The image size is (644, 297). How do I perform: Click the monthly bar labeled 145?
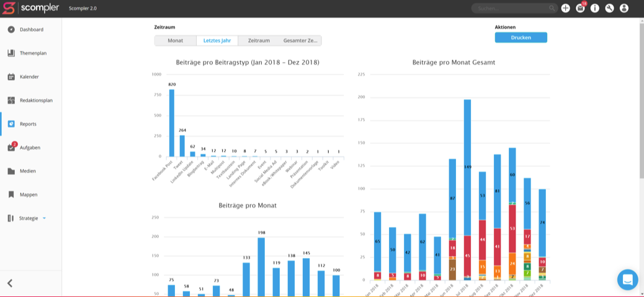point(306,277)
